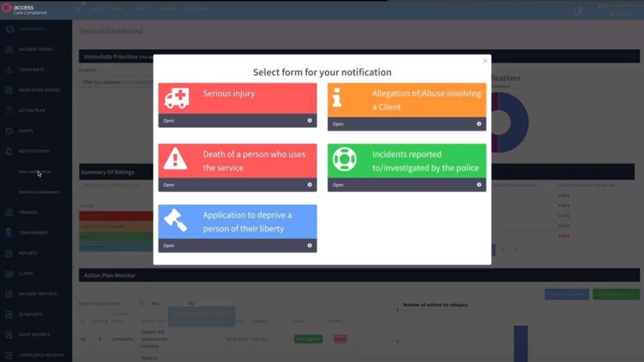Screen dimensions: 644x362
Task: Go to page 2 of audits pagination
Action: coord(502,249)
